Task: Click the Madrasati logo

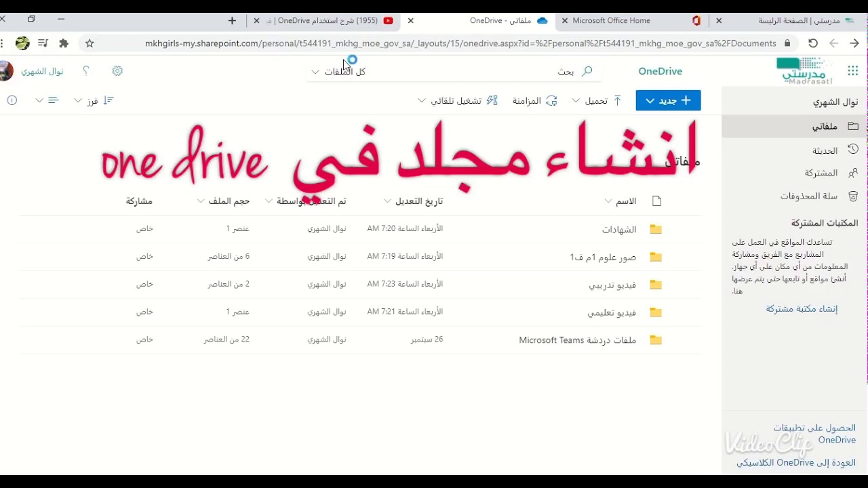Action: (804, 70)
